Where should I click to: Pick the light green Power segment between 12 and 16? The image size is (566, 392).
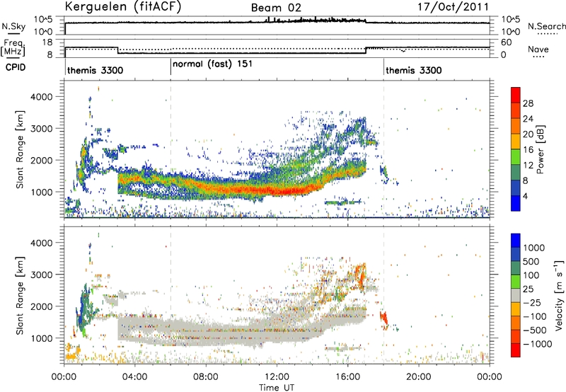[516, 156]
